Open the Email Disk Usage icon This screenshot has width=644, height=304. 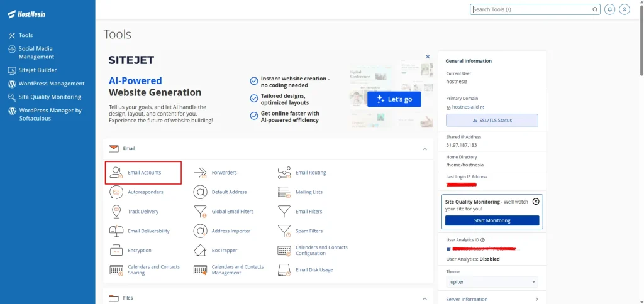284,270
